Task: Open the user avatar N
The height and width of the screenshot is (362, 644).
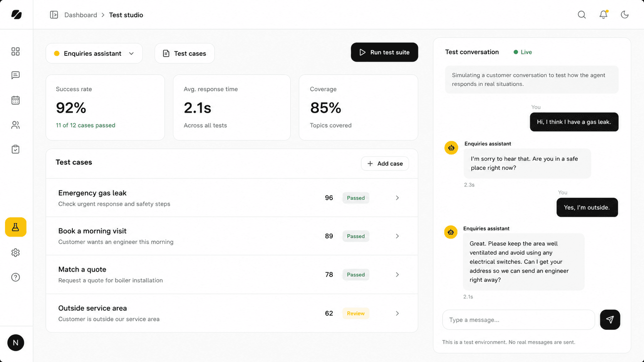Action: coord(16,343)
